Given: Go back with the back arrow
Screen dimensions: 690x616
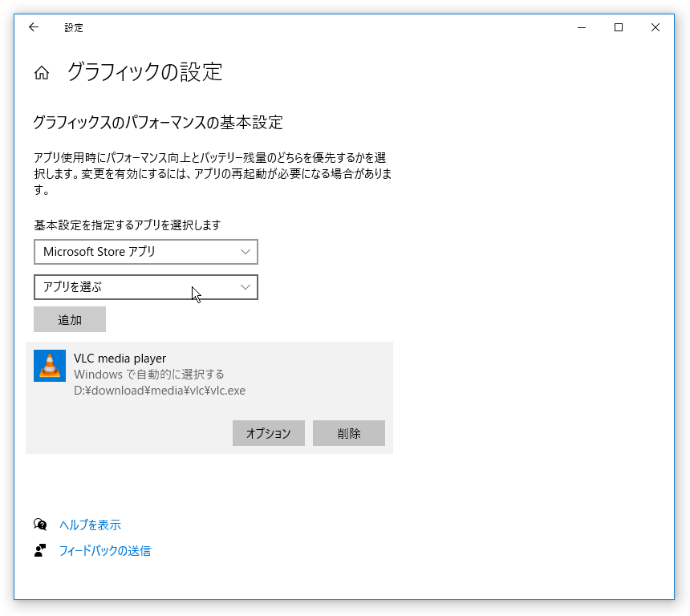Looking at the screenshot, I should (34, 27).
